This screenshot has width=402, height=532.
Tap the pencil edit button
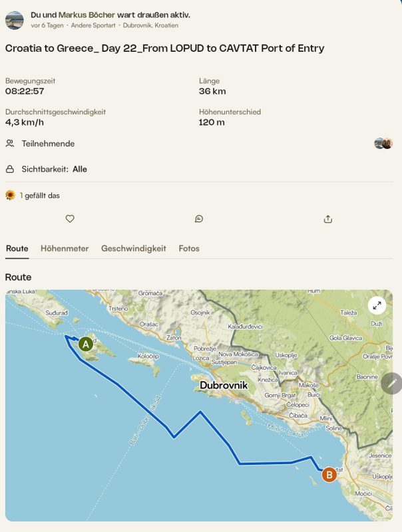point(392,383)
